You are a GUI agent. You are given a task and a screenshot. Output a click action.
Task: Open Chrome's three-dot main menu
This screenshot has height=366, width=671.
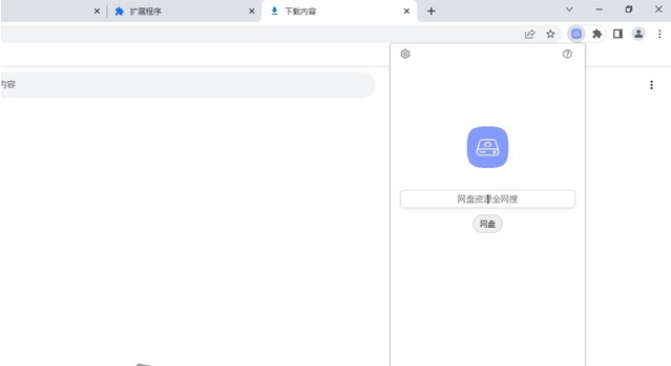(659, 34)
